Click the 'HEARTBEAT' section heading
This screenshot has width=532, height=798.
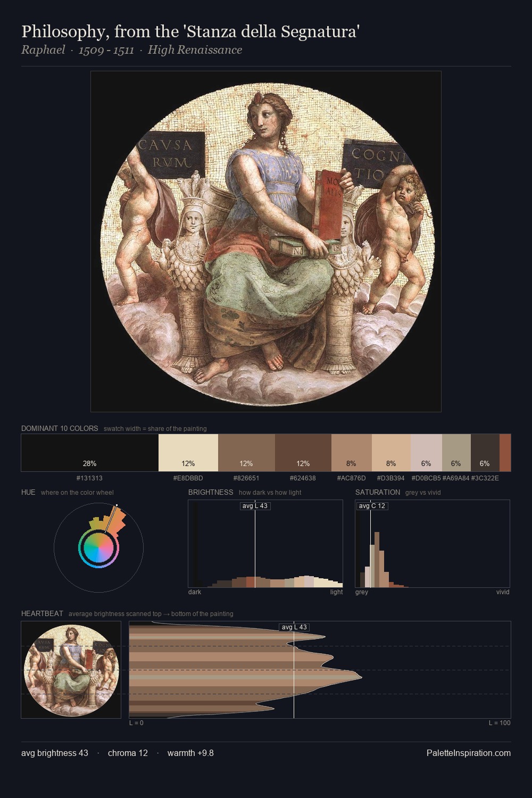(x=42, y=613)
